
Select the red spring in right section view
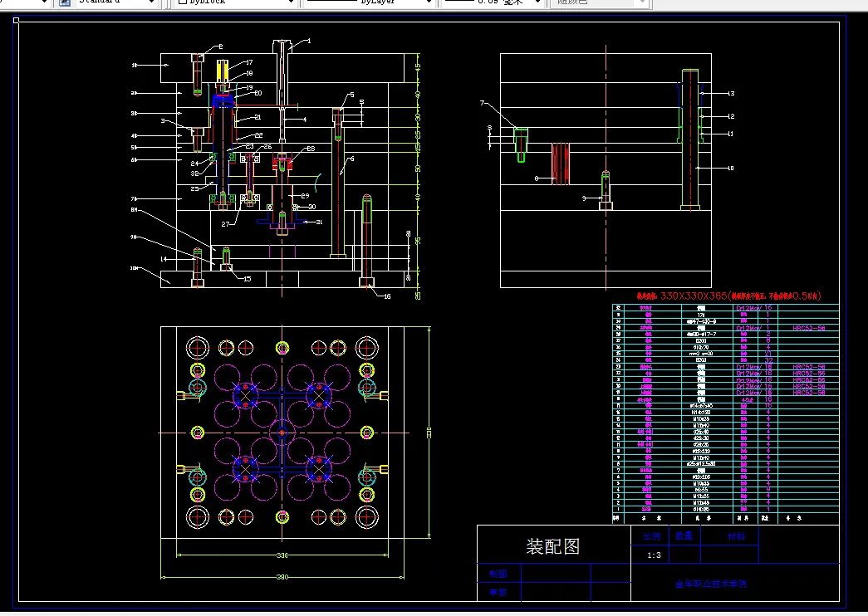(x=560, y=164)
